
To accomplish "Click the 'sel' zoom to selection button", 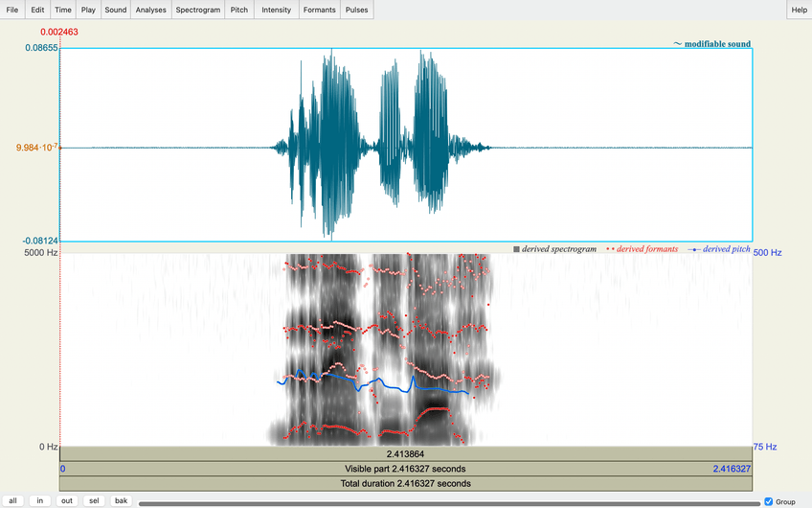I will (x=94, y=501).
